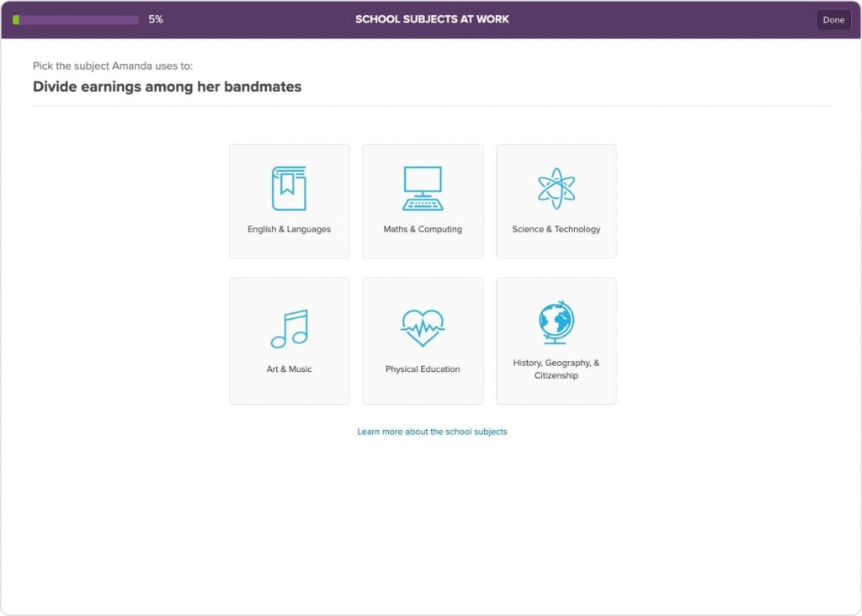Click the desktop computer icon

[x=423, y=188]
